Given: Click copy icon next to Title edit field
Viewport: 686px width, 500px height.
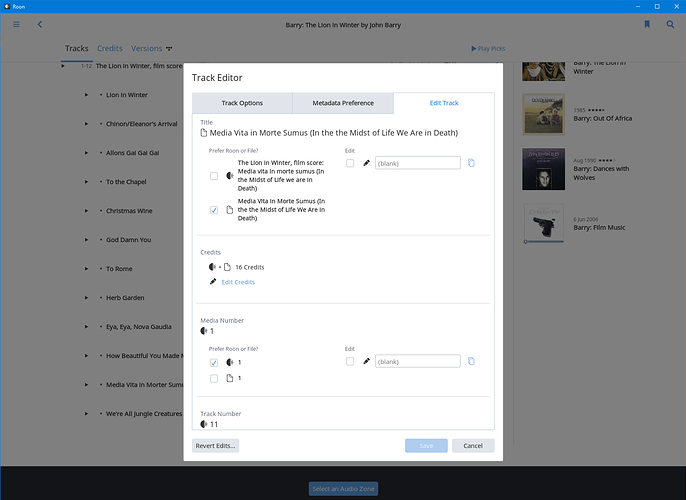Looking at the screenshot, I should pyautogui.click(x=471, y=163).
